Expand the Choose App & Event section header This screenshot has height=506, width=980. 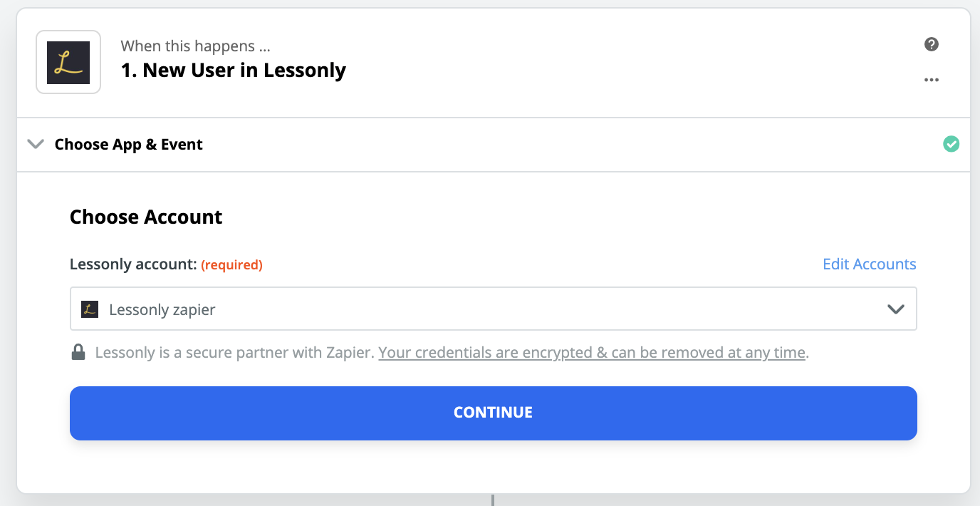coord(129,144)
